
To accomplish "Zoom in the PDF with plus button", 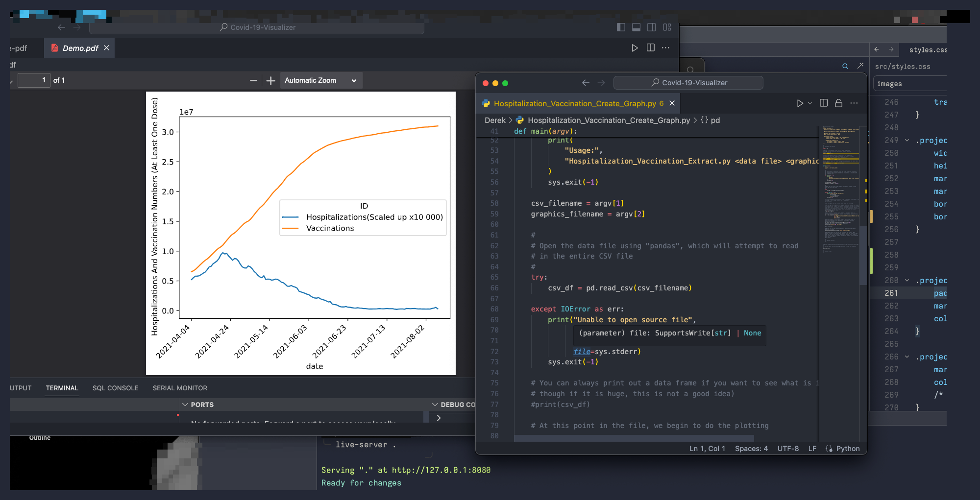I will (x=270, y=80).
